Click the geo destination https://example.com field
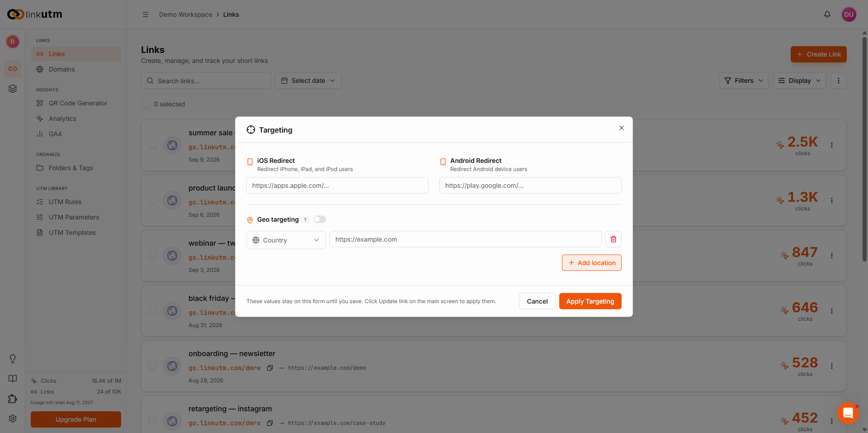This screenshot has width=868, height=433. (x=466, y=239)
